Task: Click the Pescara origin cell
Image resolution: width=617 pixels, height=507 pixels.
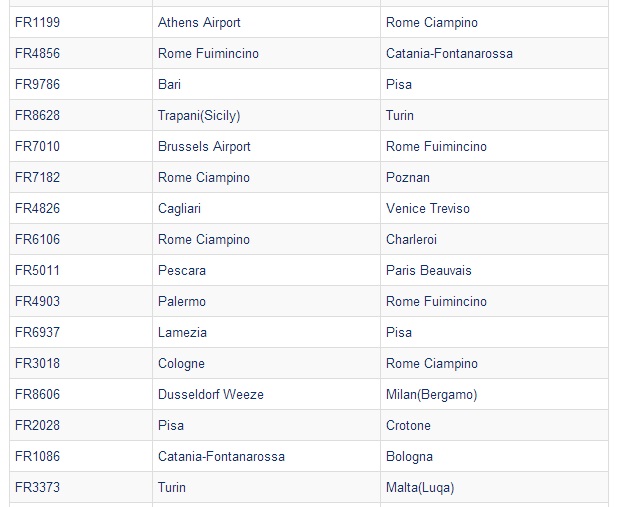Action: pos(266,270)
